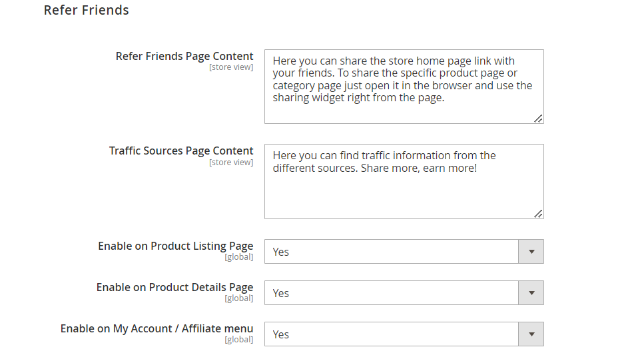
Task: Open Enable on Product Listing Page dropdown
Action: 404,251
